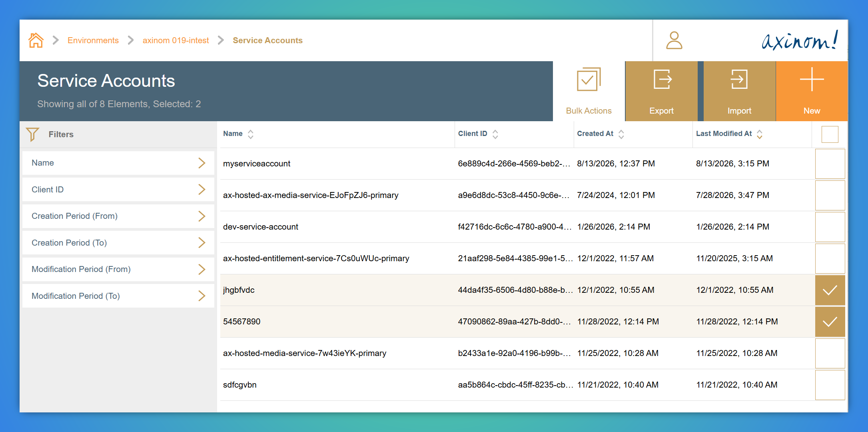Open Environments breadcrumb link
The height and width of the screenshot is (432, 868).
point(93,40)
